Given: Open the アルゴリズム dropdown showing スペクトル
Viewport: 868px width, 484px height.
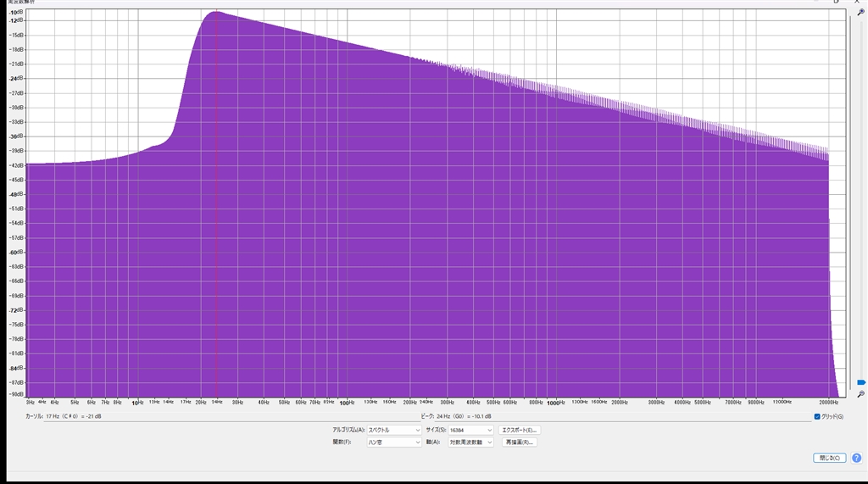Looking at the screenshot, I should click(394, 430).
